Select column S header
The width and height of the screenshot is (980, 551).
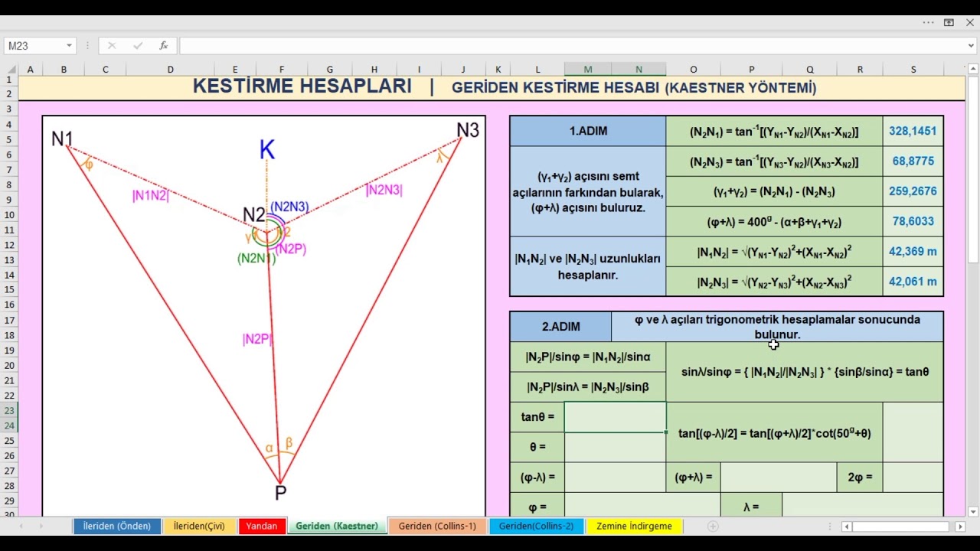tap(913, 70)
